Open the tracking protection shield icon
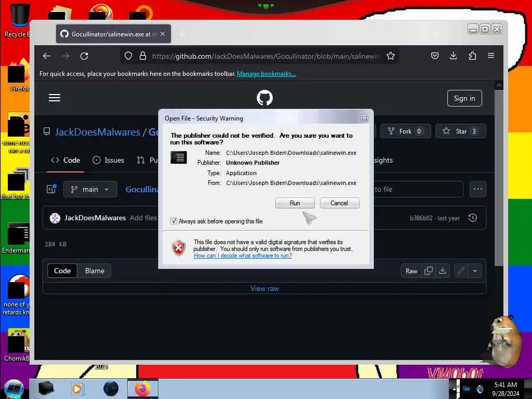 (128, 56)
